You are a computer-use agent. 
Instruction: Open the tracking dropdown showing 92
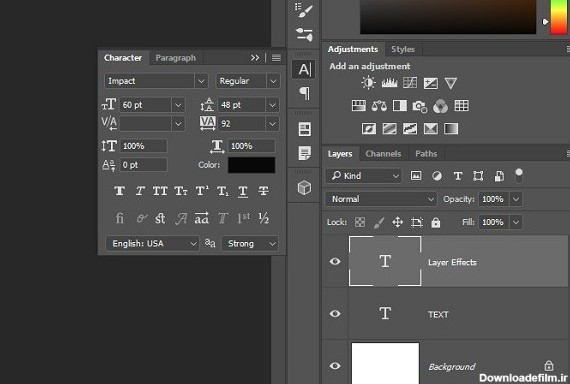click(272, 124)
